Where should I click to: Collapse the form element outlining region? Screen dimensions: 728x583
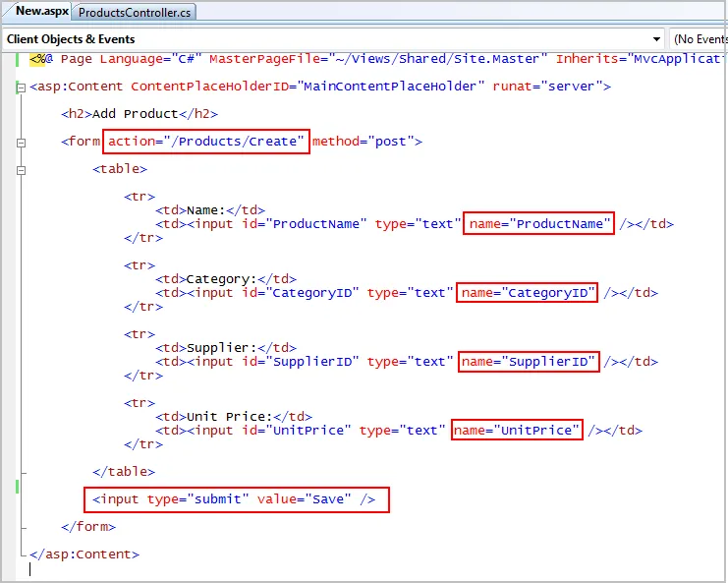point(21,143)
